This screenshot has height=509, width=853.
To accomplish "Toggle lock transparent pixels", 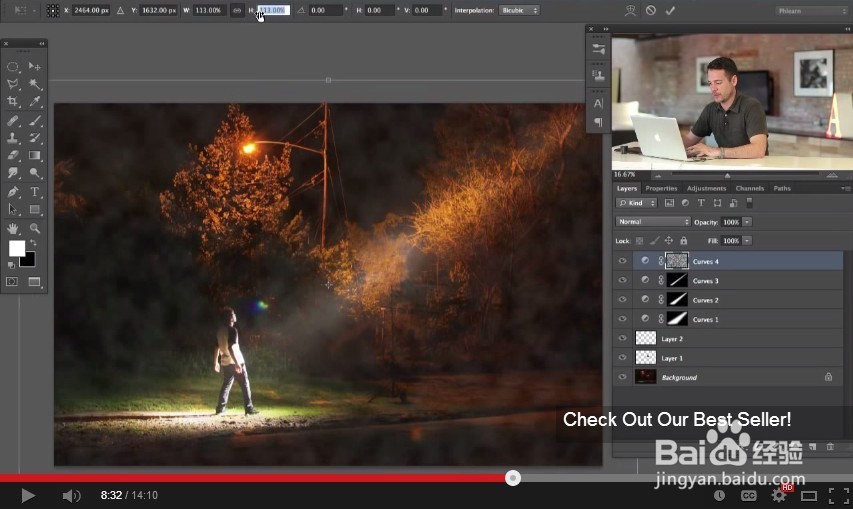I will 640,241.
